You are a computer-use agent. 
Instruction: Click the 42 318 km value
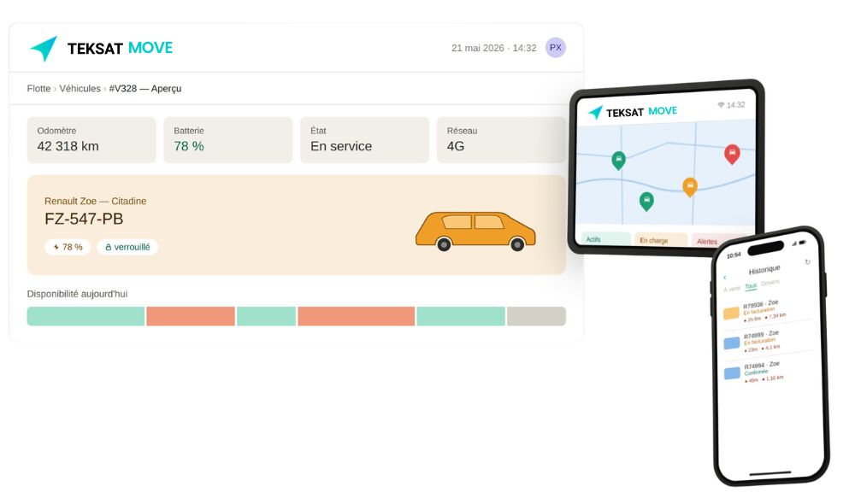tap(68, 146)
